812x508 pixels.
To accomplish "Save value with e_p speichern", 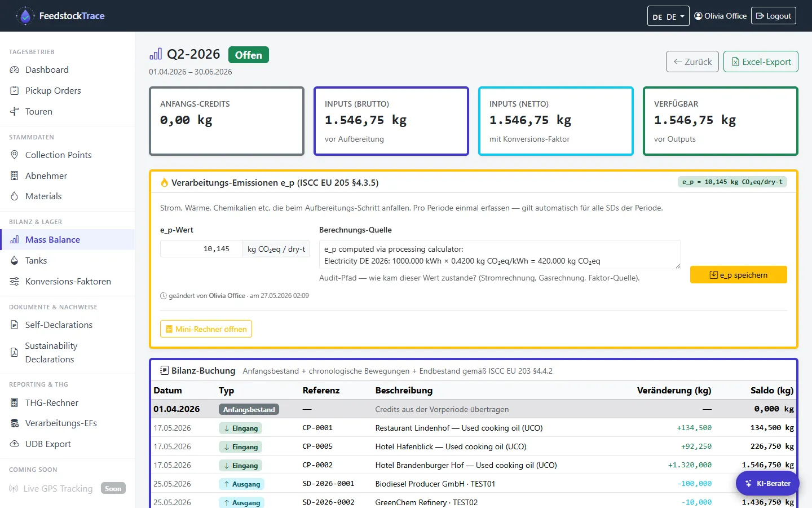I will (739, 275).
